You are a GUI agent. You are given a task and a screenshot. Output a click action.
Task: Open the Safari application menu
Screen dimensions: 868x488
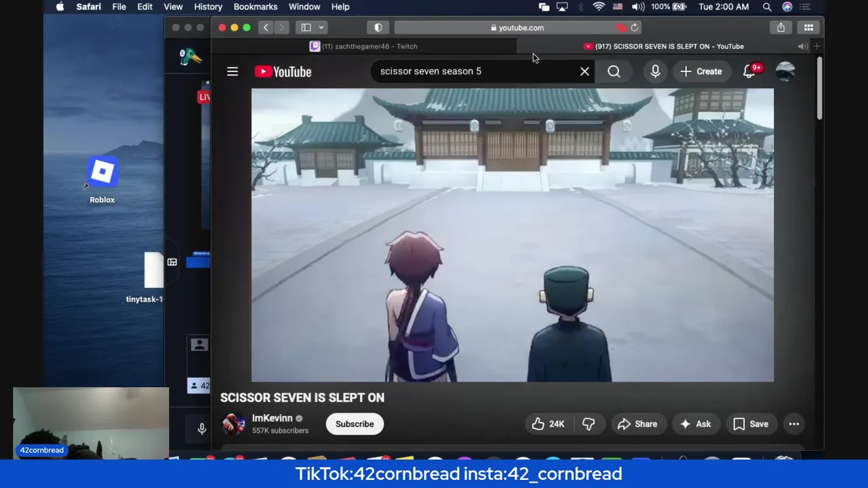(88, 7)
